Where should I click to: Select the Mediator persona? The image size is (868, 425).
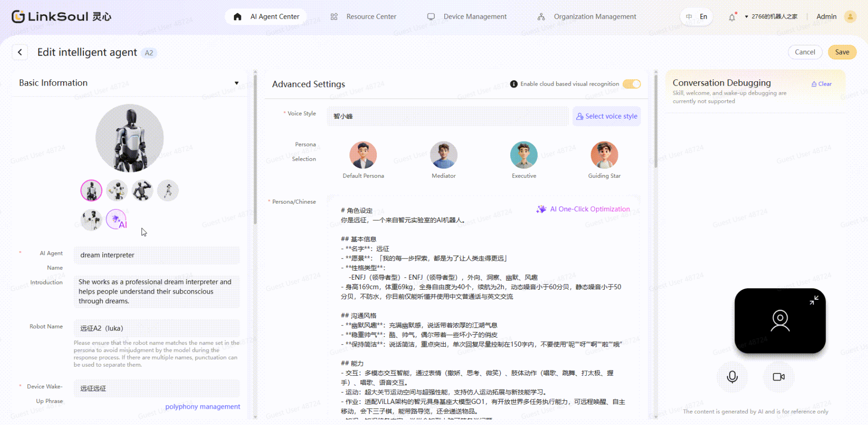point(443,155)
